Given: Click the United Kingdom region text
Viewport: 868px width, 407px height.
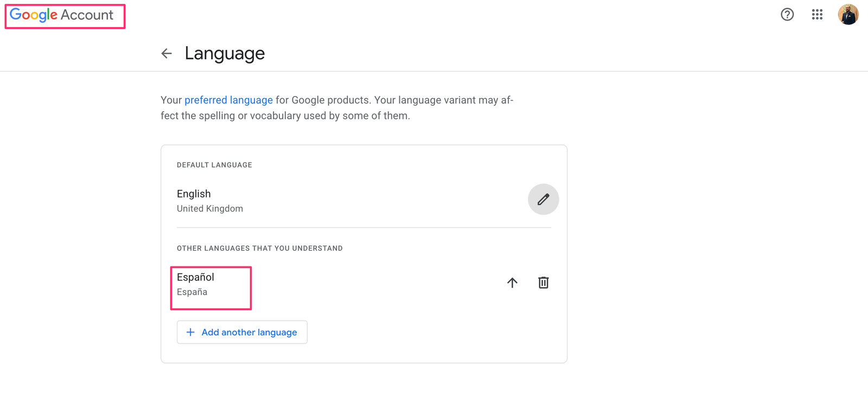Looking at the screenshot, I should pyautogui.click(x=210, y=209).
